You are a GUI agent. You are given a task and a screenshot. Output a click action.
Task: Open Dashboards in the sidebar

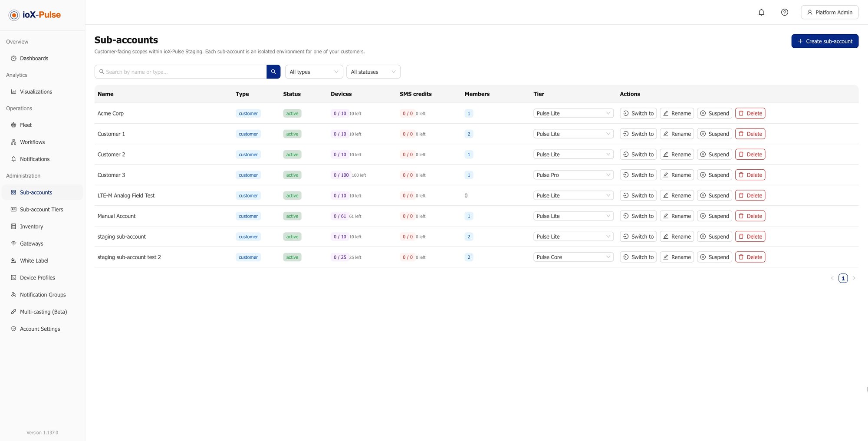click(43, 58)
